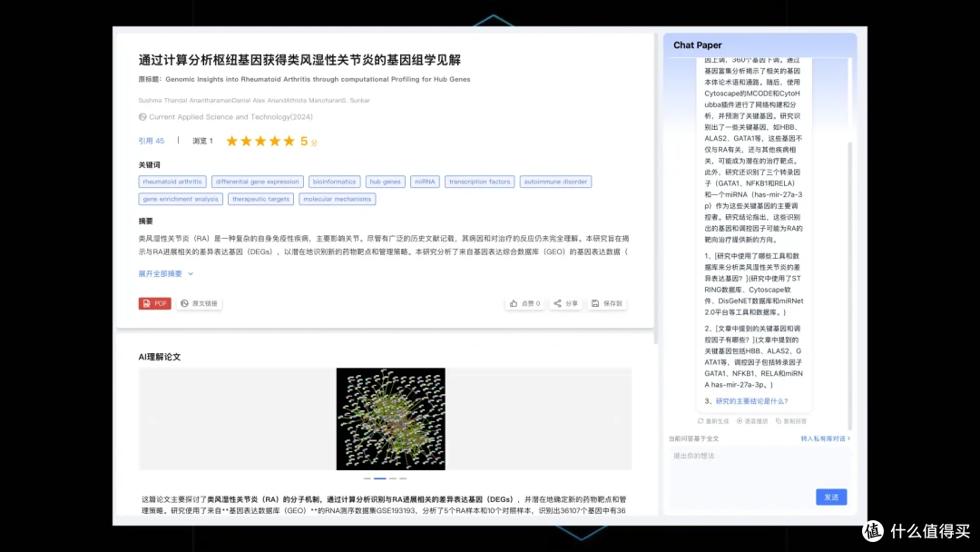Share the paper via 分享 button

pos(565,303)
